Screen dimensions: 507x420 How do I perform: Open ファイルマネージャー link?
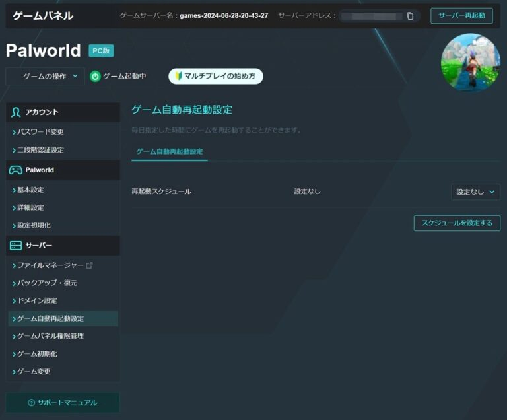[x=50, y=265]
